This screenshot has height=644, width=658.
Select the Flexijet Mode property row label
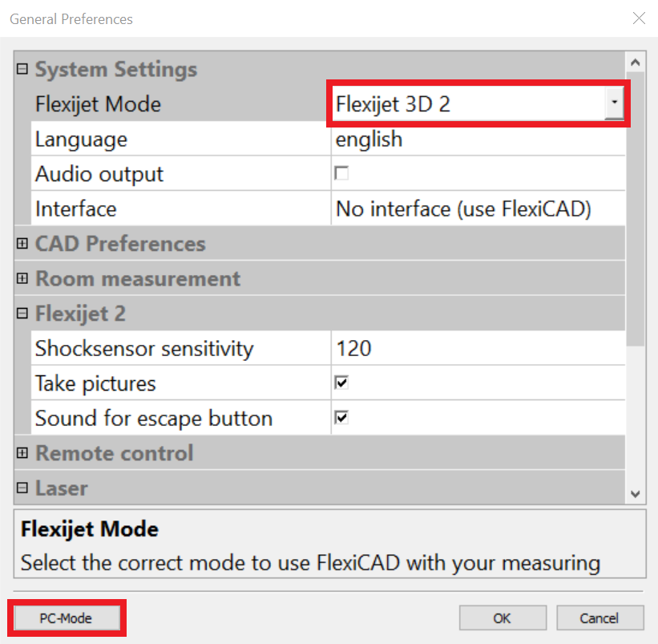[98, 104]
